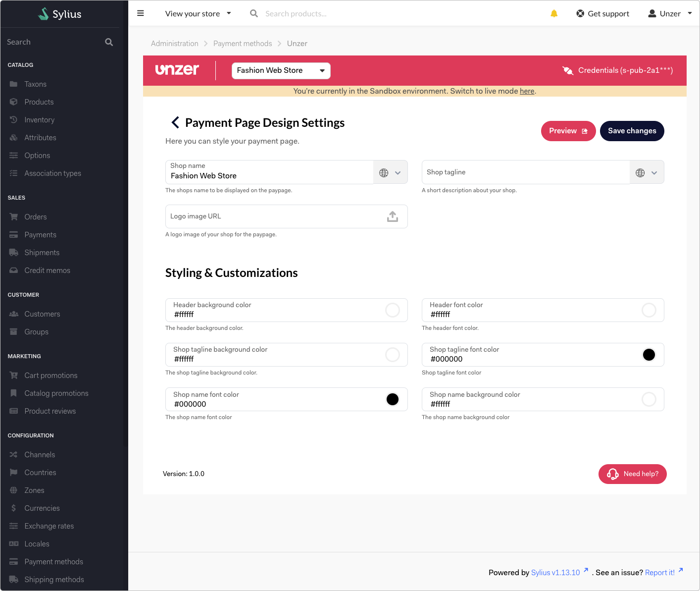Expand Shop tagline language chevron
700x591 pixels.
pos(654,173)
